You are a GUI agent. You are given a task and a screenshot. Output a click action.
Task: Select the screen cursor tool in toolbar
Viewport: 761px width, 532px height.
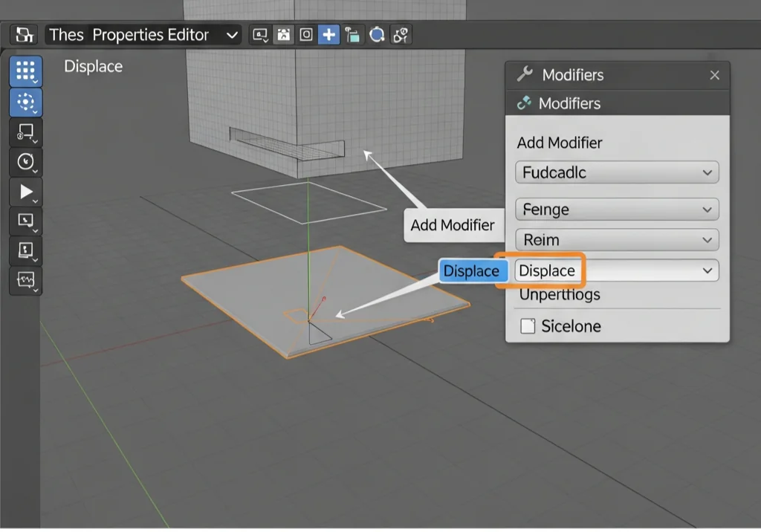(x=26, y=221)
